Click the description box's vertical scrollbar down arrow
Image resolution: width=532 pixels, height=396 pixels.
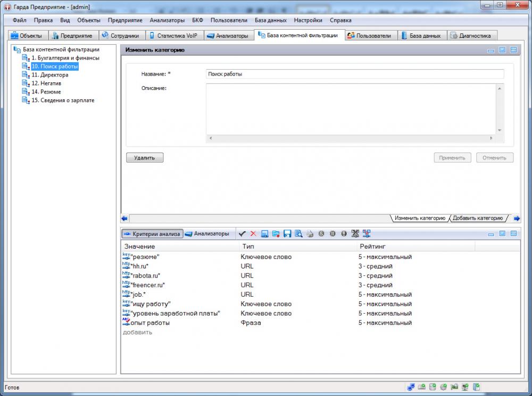[500, 130]
